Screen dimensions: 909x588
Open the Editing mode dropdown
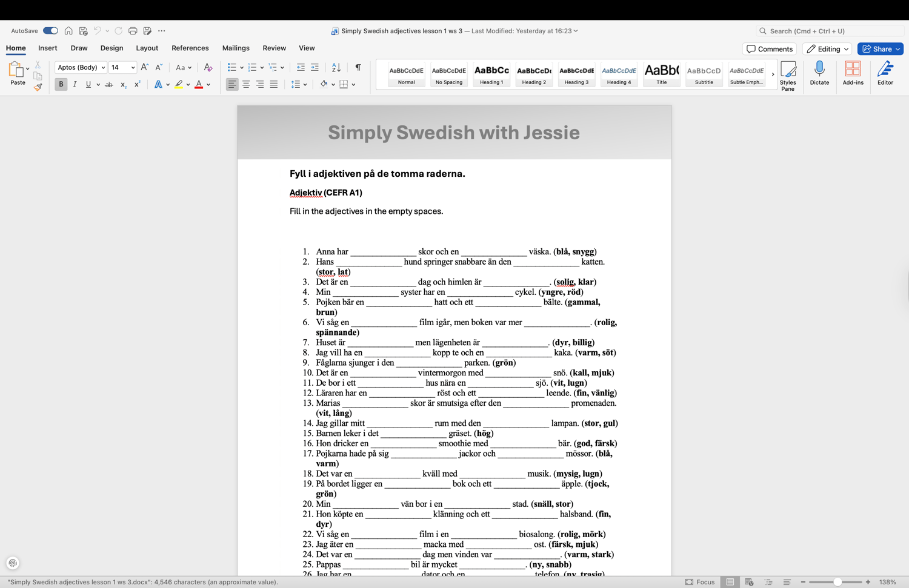tap(827, 49)
